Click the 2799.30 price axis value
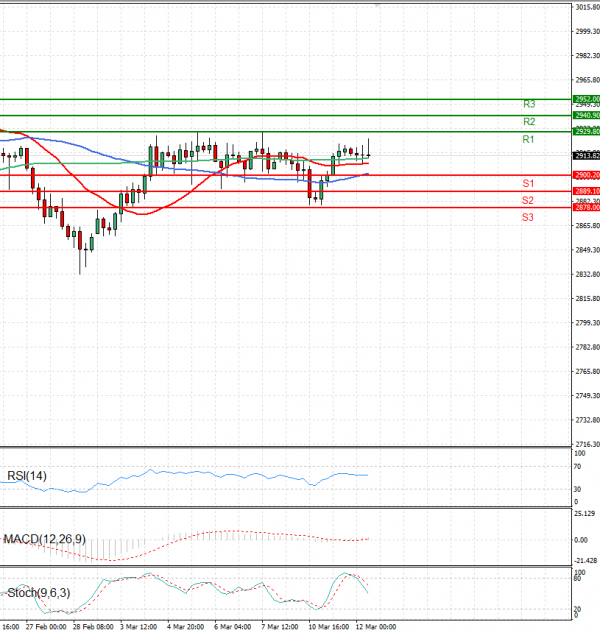This screenshot has height=633, width=600. (587, 323)
